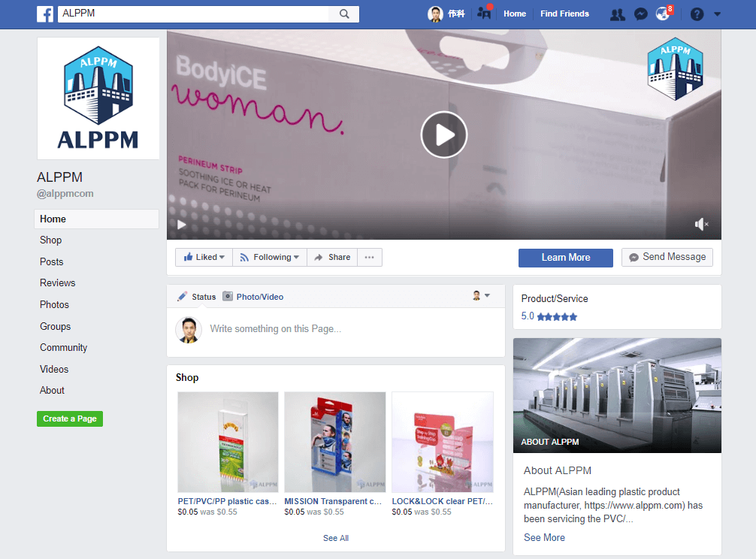
Task: Open Posts in the page sidebar
Action: point(52,261)
